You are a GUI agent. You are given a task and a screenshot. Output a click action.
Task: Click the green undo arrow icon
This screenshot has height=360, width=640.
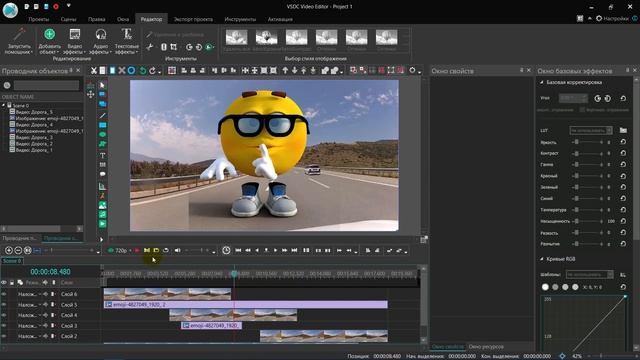pyautogui.click(x=142, y=71)
